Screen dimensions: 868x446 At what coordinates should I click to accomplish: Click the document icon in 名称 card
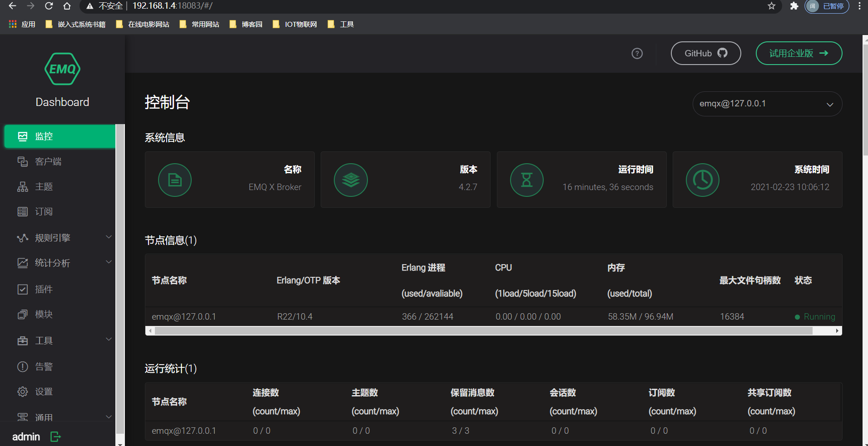tap(175, 180)
